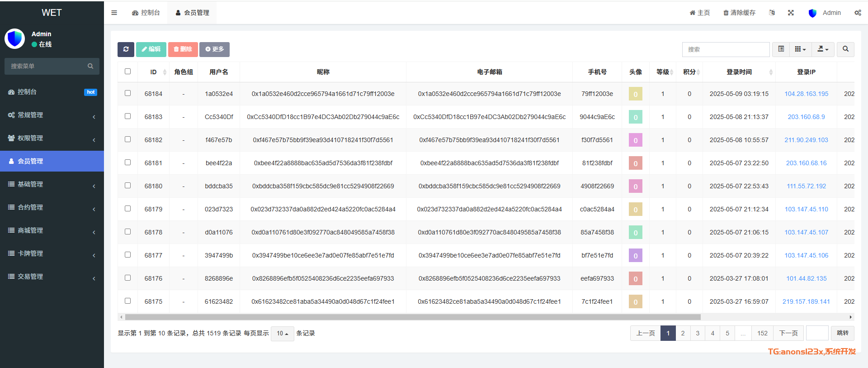Switch to the 控制台 tab

coord(146,13)
